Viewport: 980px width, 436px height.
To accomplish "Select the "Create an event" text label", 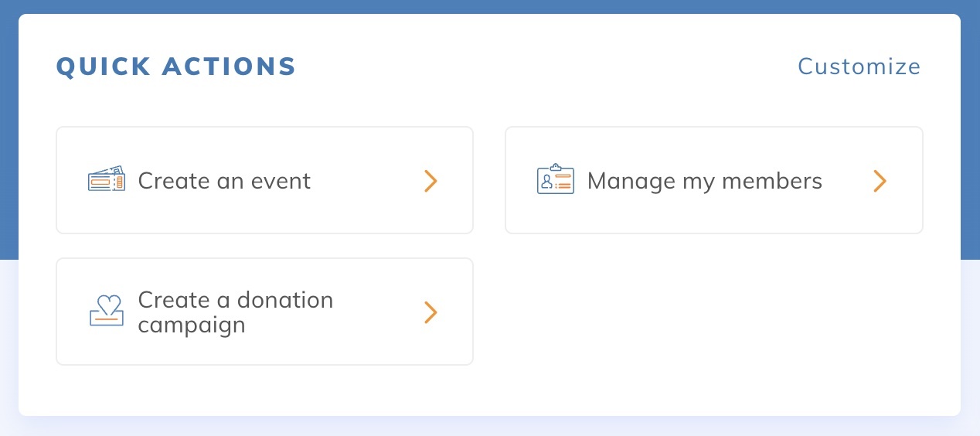I will [224, 181].
